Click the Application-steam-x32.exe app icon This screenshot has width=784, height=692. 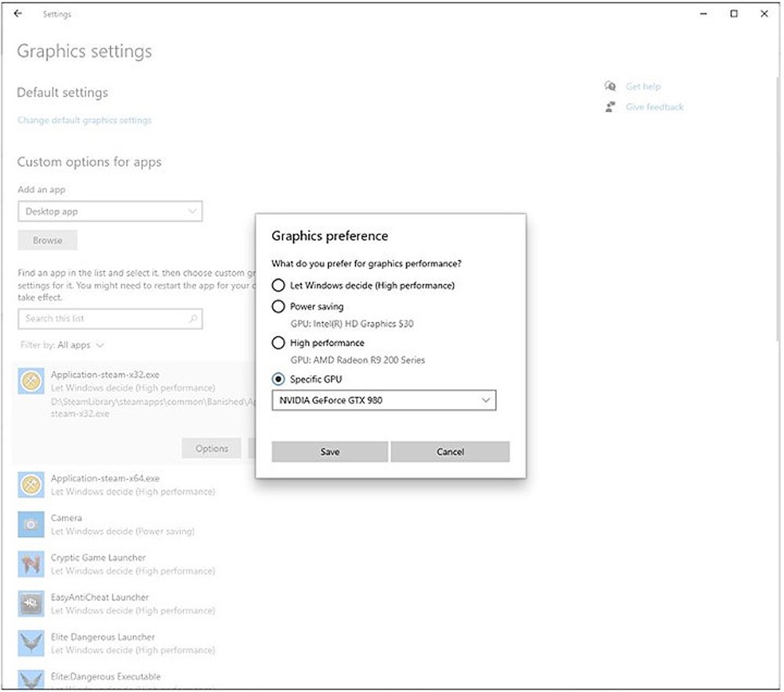31,381
